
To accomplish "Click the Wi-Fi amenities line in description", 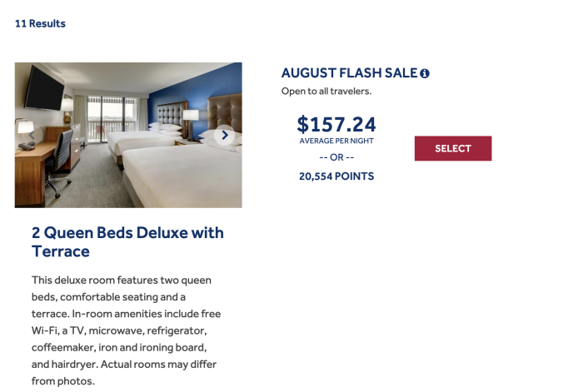I will (x=119, y=330).
